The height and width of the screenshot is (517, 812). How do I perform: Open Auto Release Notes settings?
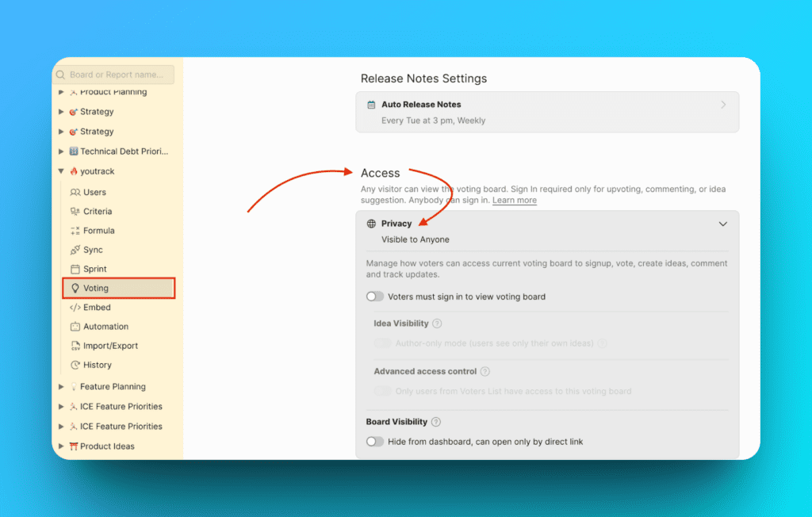point(547,112)
